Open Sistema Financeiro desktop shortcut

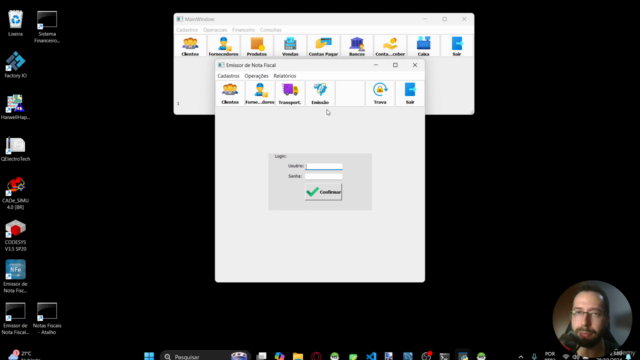pos(47,27)
